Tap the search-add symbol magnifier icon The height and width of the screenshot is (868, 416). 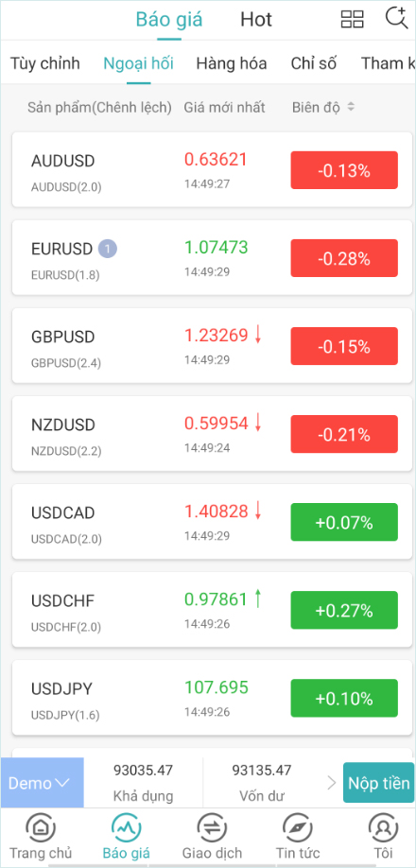[x=396, y=18]
